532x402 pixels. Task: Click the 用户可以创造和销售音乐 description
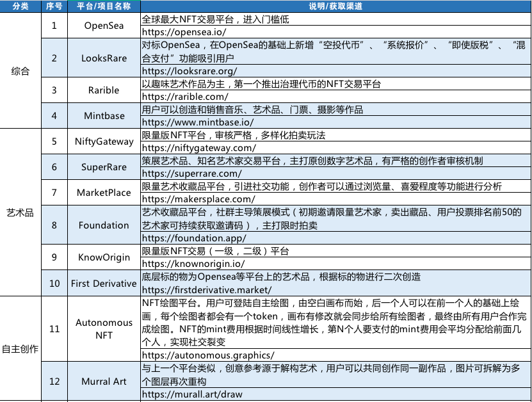pos(335,109)
